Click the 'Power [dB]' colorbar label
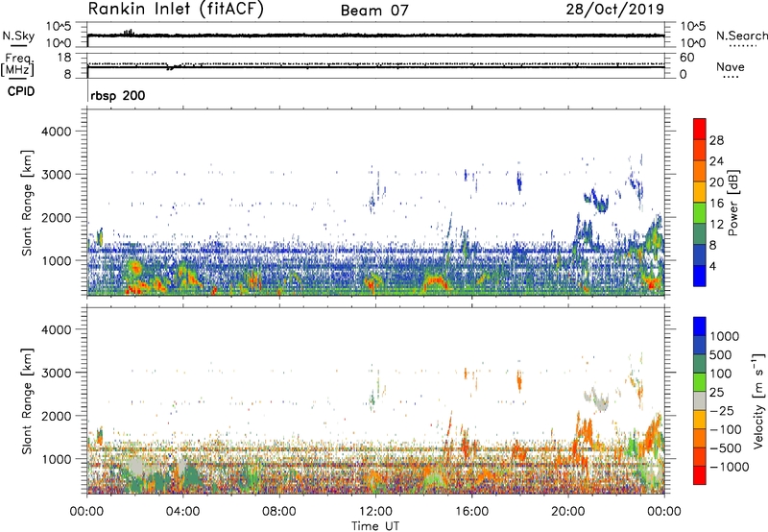This screenshot has width=768, height=532. pos(733,203)
